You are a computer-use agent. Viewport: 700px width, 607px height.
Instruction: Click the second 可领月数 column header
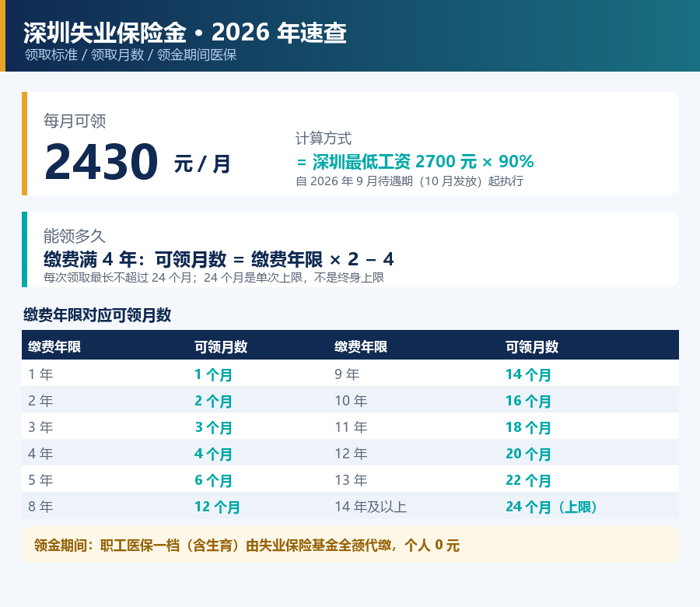(532, 346)
